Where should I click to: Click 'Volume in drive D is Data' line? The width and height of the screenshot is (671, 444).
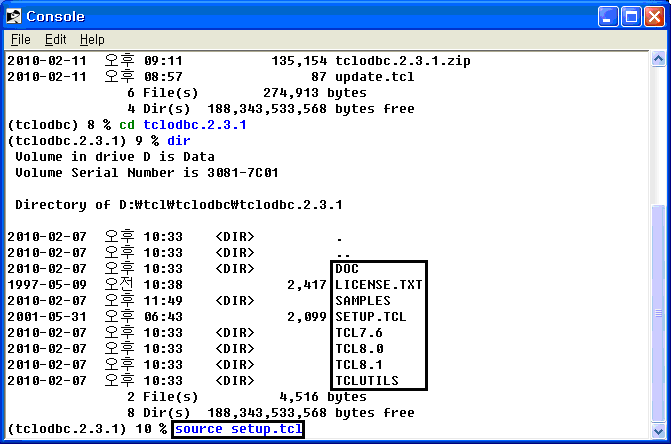pos(115,157)
